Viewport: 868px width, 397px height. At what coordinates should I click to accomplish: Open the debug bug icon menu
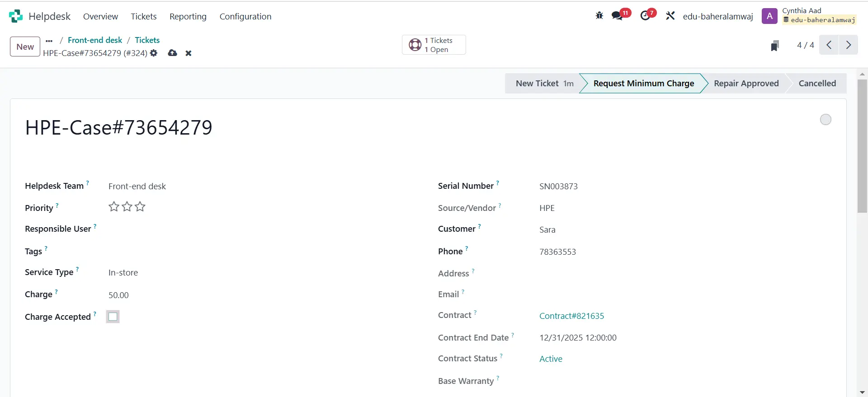pos(599,16)
